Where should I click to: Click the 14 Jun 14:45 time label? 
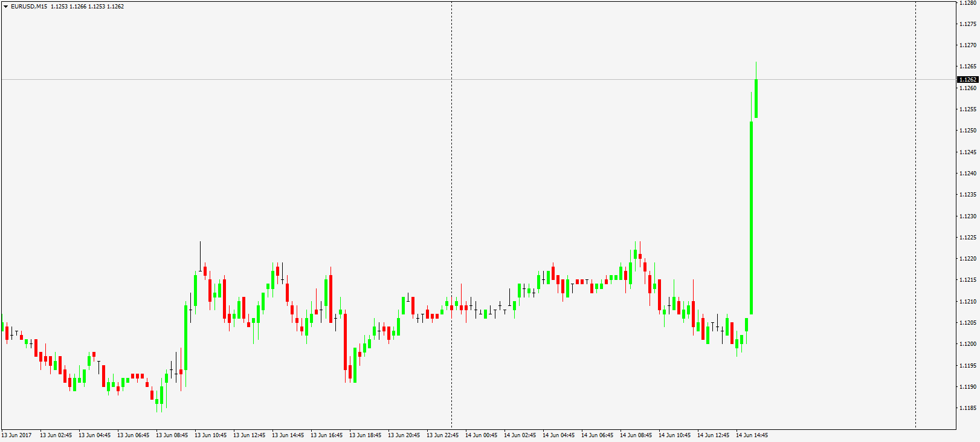(x=752, y=435)
